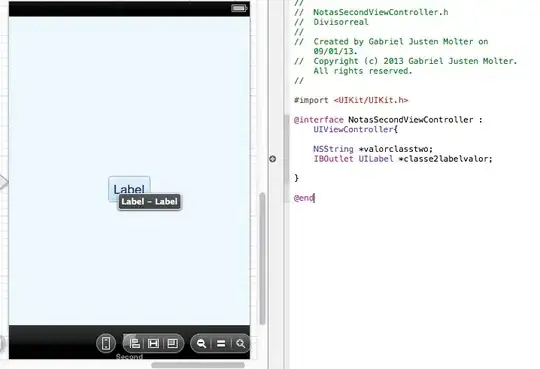Zoom in the storyboard canvas
Screen dimensions: 540x369
click(x=241, y=344)
